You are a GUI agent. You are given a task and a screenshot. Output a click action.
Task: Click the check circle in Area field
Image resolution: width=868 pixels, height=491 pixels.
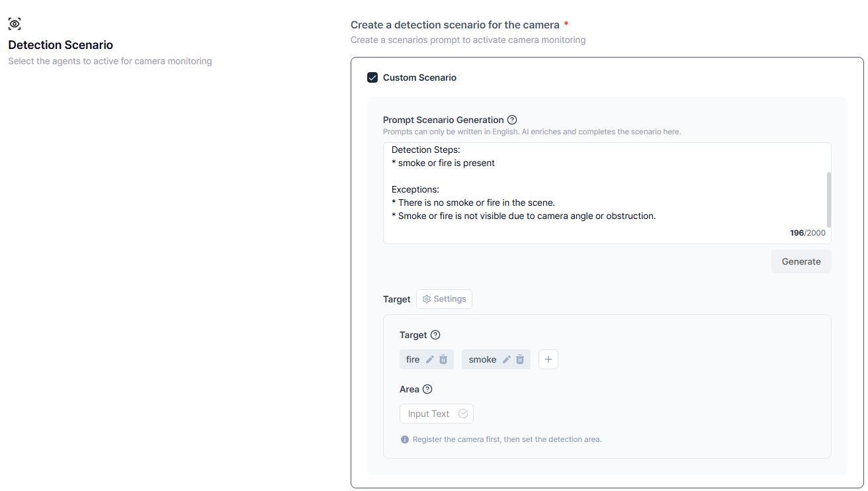coord(463,414)
